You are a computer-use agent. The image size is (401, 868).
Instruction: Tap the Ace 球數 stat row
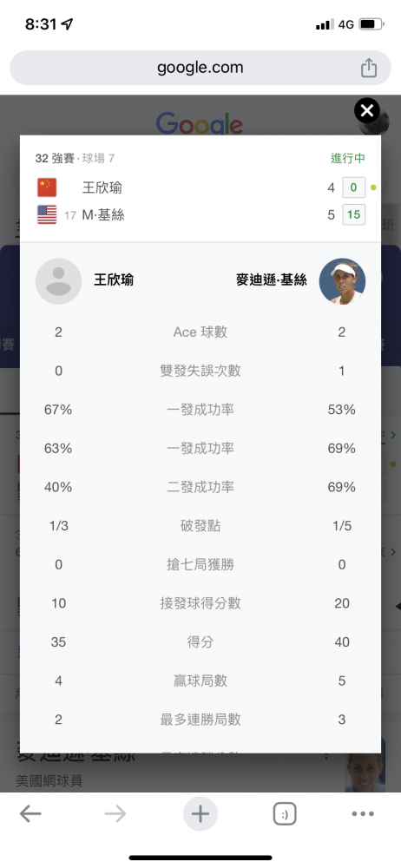point(200,332)
